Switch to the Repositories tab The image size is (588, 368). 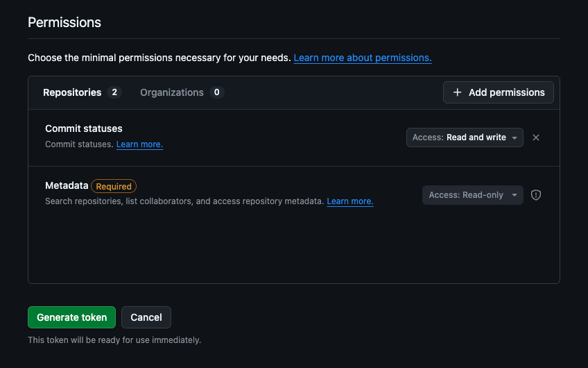(x=82, y=92)
